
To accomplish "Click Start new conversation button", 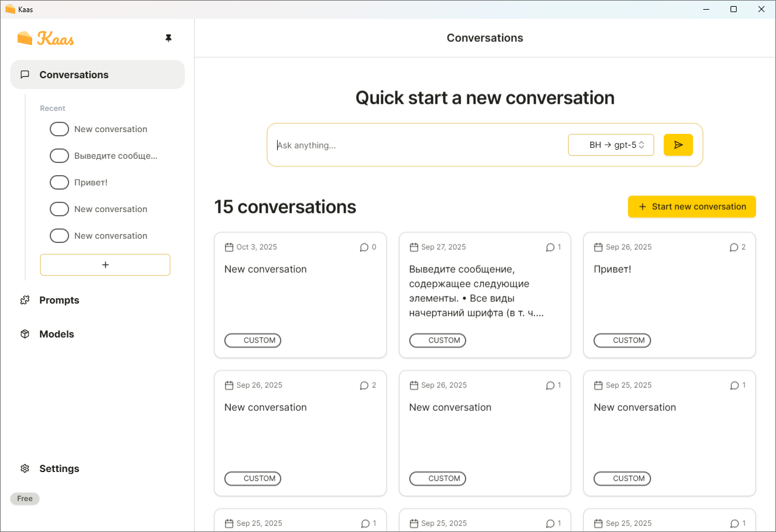I will (692, 207).
